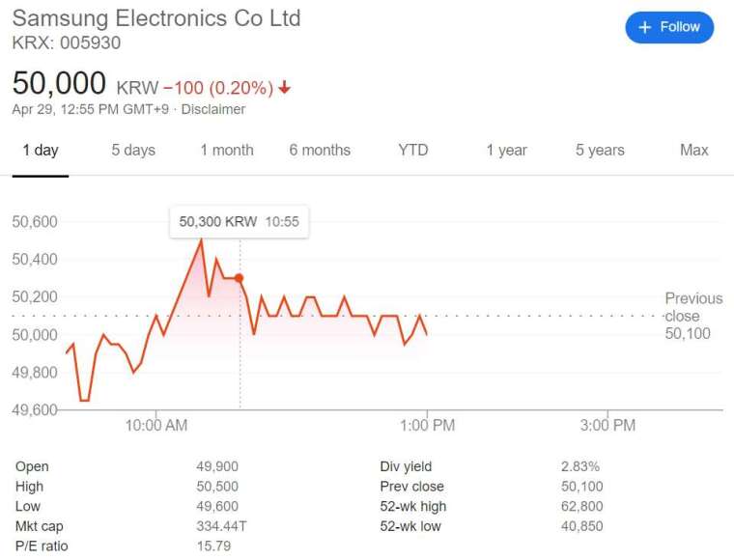Click the 50,300 KRW 10:55 tooltip
Screen dimensions: 734x560
coord(239,221)
